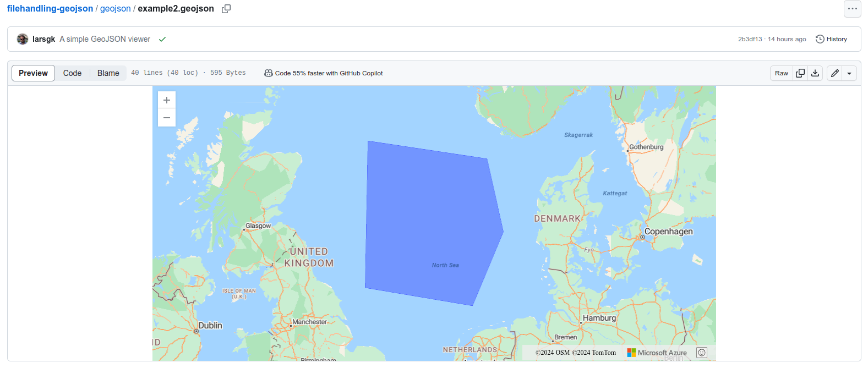Open the Raw file view

pos(782,73)
